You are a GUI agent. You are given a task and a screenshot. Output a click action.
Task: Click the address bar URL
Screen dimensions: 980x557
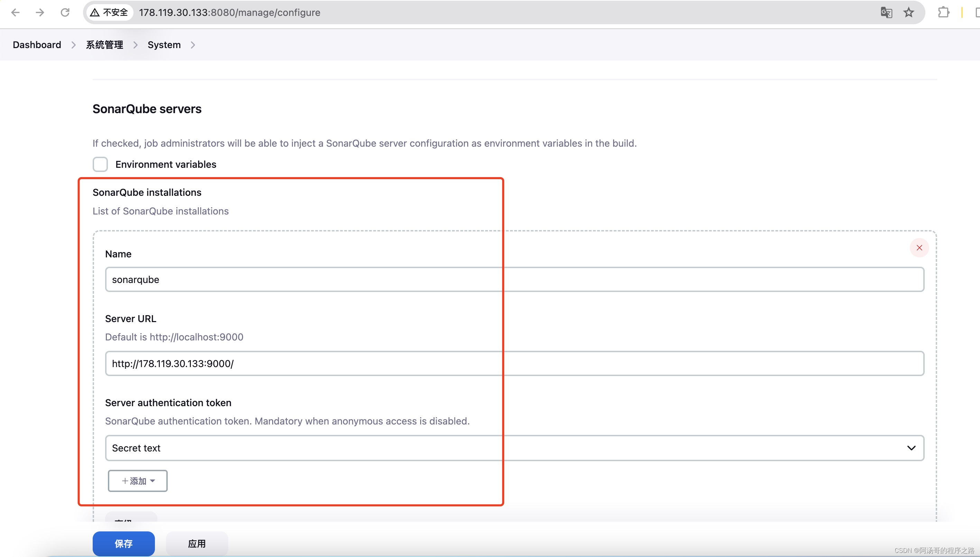pyautogui.click(x=229, y=12)
